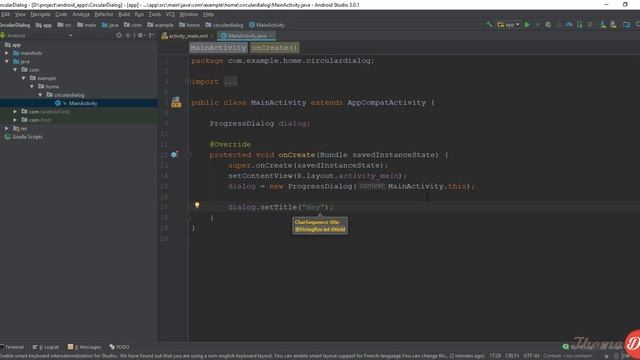
Task: Click the ProgressDialog dialog declaration line
Action: coord(260,123)
